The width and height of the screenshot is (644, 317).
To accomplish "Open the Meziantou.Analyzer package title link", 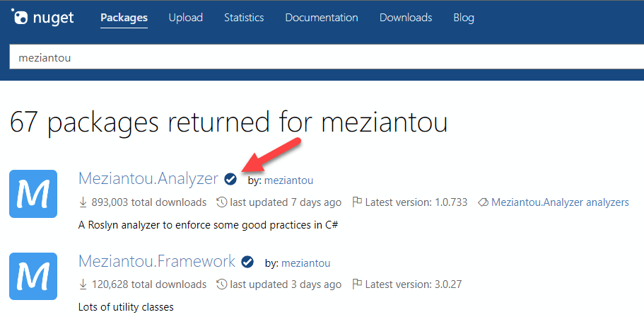I will pos(148,179).
